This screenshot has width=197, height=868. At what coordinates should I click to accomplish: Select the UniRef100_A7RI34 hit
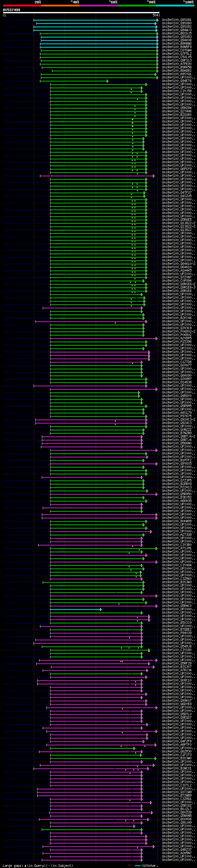click(x=177, y=670)
